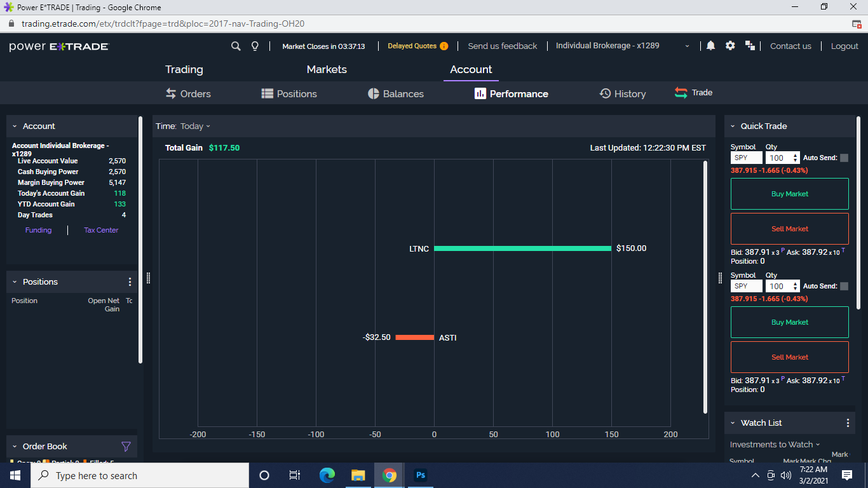The width and height of the screenshot is (868, 488).
Task: Open the Balances sub-tab
Action: coord(396,94)
